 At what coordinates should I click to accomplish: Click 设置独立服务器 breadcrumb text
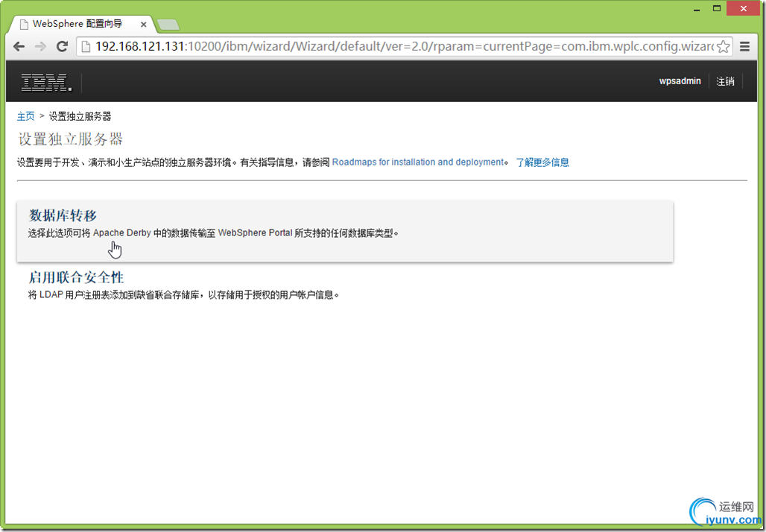tap(80, 116)
